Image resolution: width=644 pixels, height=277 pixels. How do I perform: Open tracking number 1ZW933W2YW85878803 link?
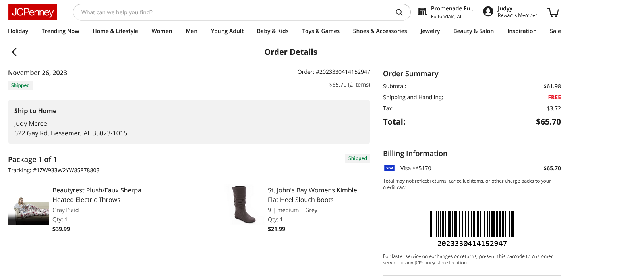66,170
